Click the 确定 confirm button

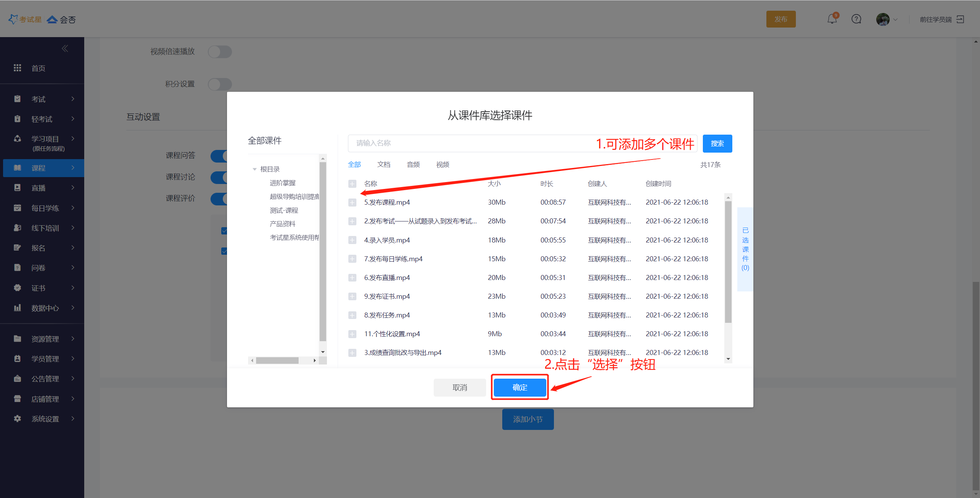click(x=519, y=387)
